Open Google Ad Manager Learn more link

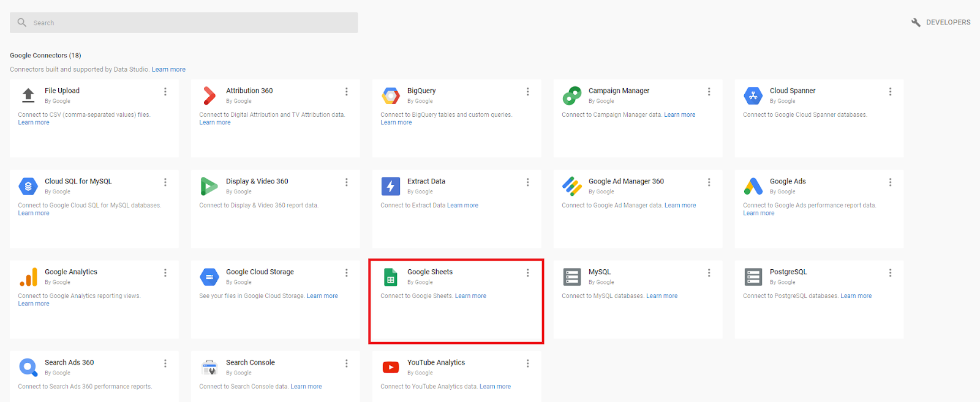coord(680,205)
